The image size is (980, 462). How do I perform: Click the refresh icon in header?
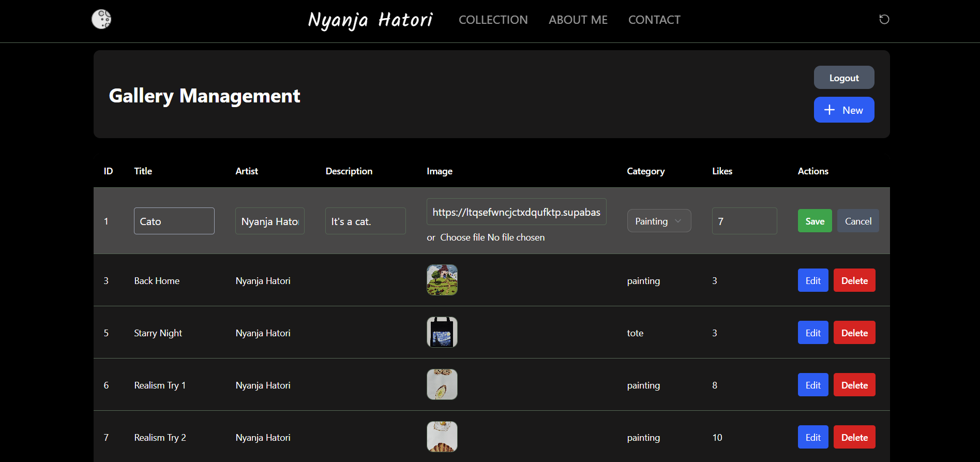[x=884, y=19]
